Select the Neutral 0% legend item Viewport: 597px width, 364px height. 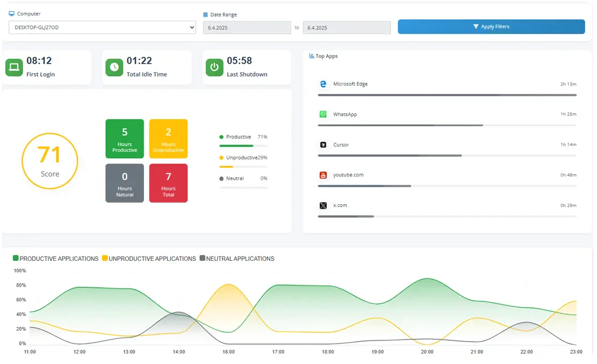coord(244,178)
